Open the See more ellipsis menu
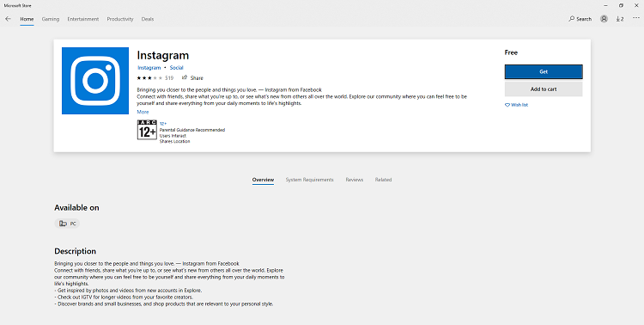Image resolution: width=644 pixels, height=325 pixels. pos(636,18)
